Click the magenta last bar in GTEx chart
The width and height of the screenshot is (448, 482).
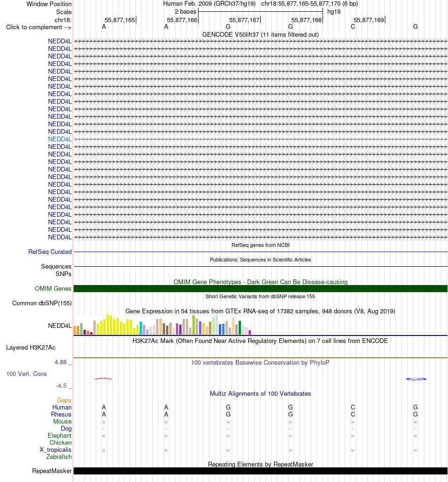click(250, 332)
